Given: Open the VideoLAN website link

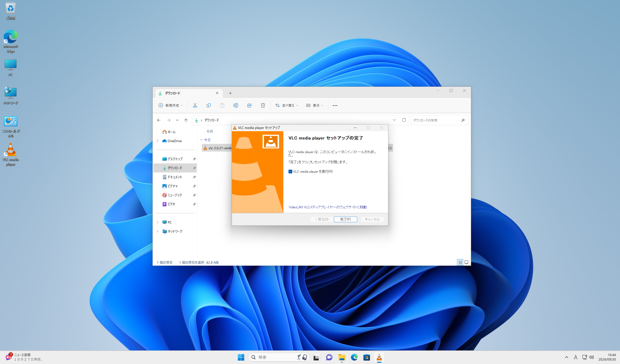Looking at the screenshot, I should coord(327,207).
